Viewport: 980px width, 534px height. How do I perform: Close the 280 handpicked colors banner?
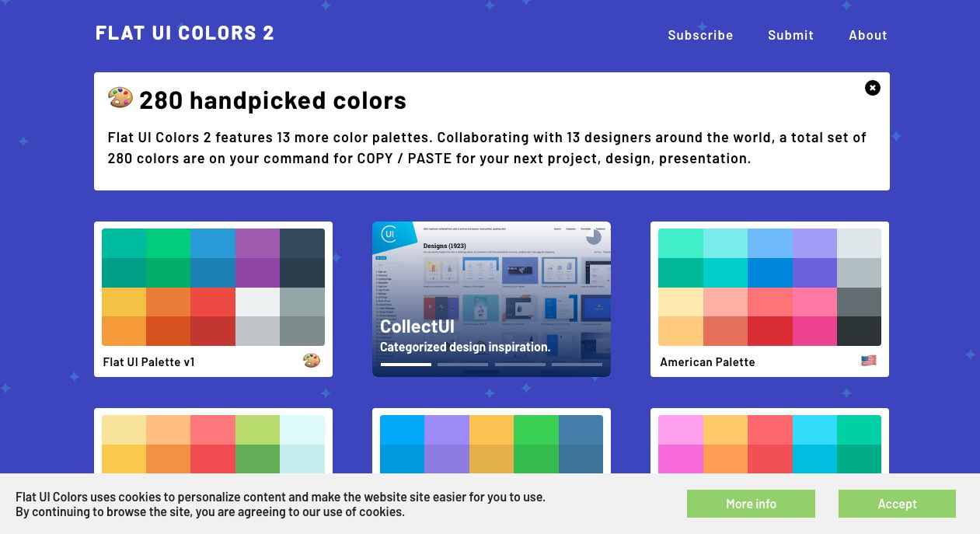click(x=873, y=88)
